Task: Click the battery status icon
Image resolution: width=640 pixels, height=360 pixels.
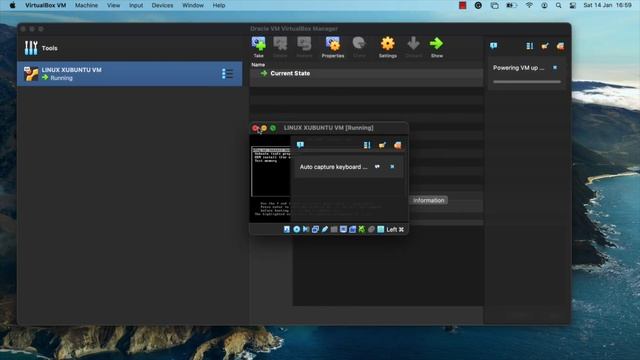Action: point(511,5)
